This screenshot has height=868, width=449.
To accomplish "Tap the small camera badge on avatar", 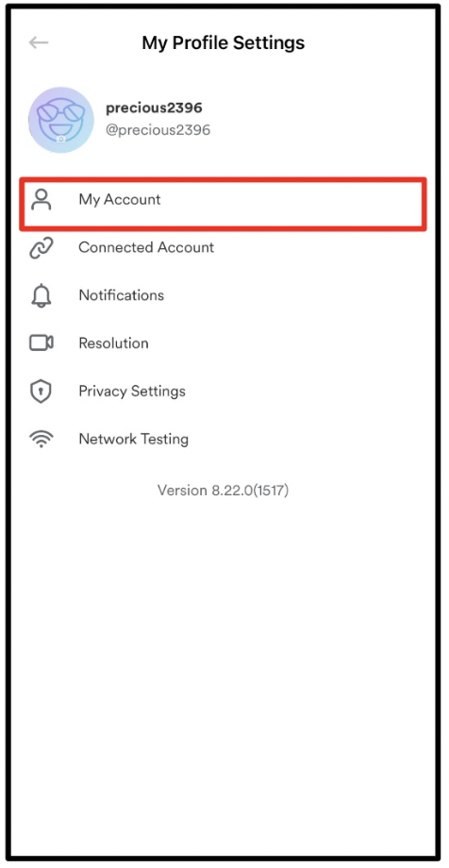I will (61, 140).
